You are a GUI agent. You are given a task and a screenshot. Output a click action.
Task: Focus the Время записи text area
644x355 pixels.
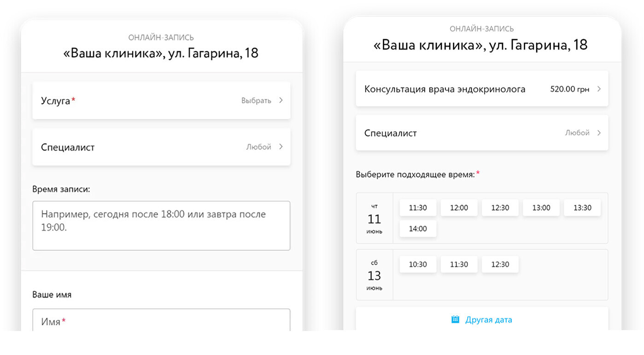tap(161, 226)
